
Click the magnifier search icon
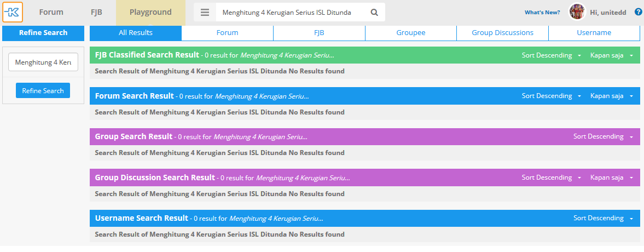374,13
